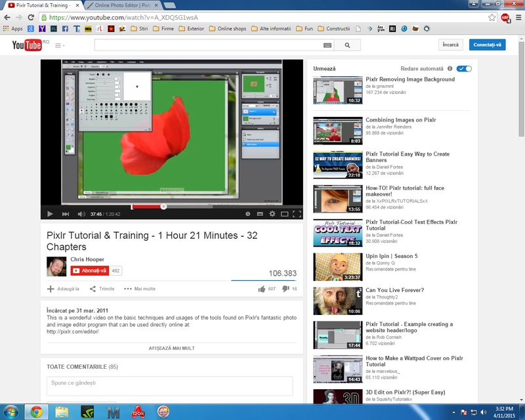This screenshot has height=420, width=525.
Task: Click the search magnifier button
Action: [x=348, y=45]
